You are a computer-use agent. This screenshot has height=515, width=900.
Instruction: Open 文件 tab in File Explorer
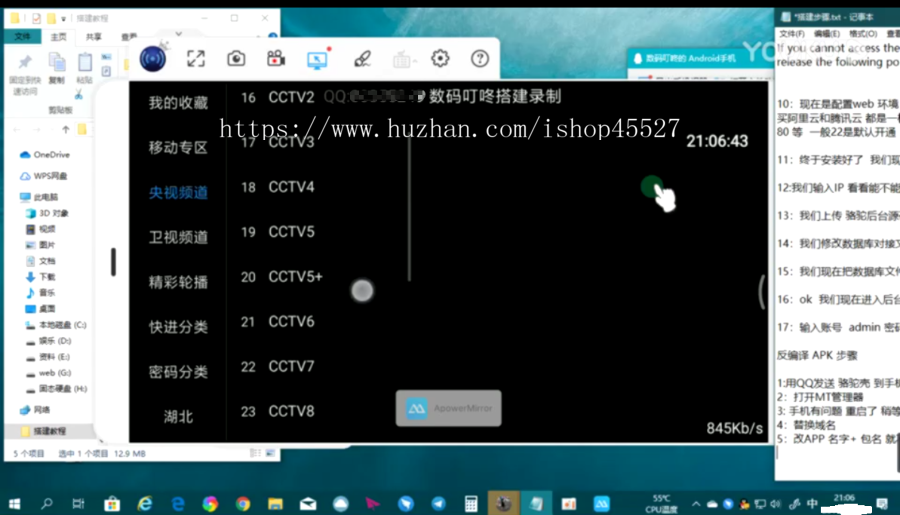tap(22, 36)
